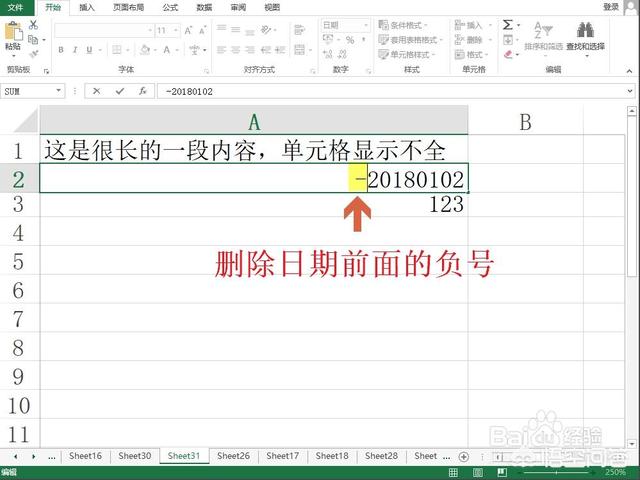Click cell containing 123
640x480 pixels.
coord(254,204)
